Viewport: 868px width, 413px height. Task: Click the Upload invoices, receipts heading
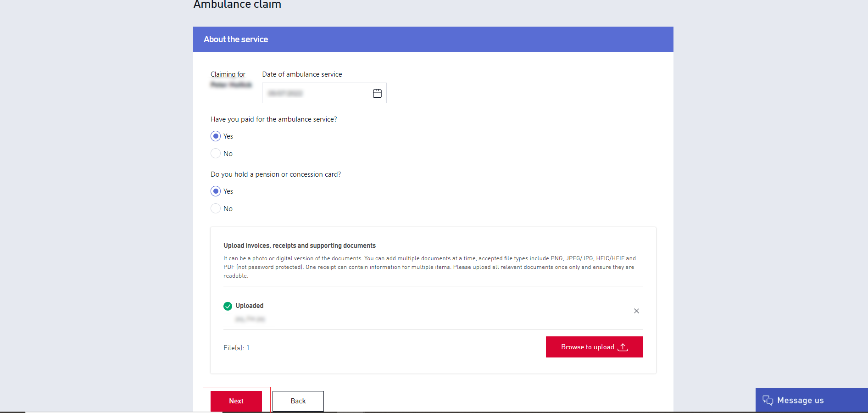click(x=299, y=246)
